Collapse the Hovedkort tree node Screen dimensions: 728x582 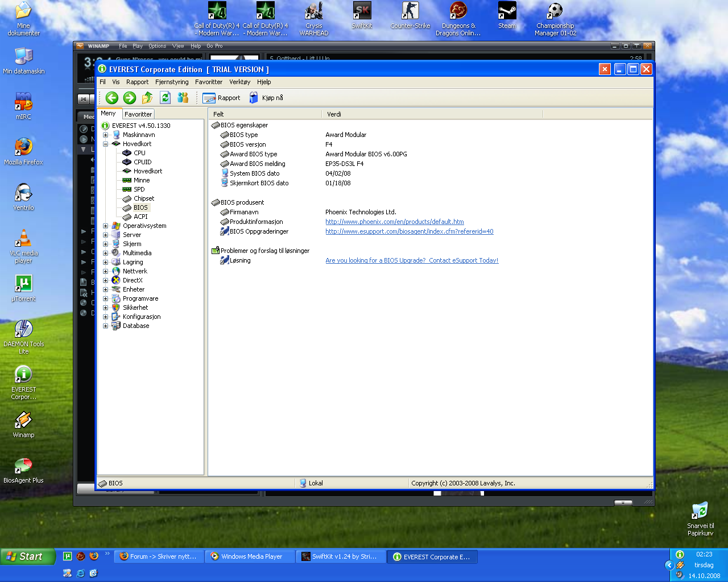click(x=105, y=144)
